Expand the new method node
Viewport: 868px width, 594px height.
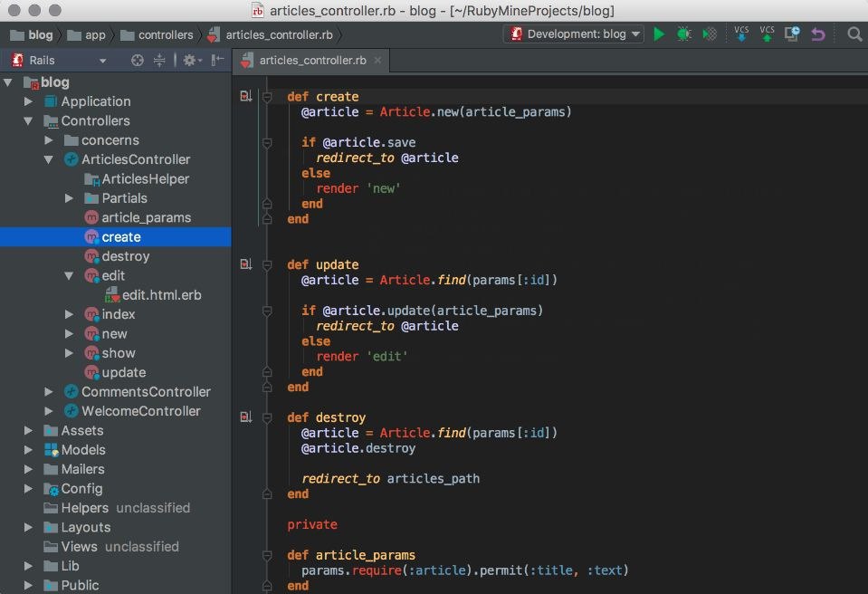(69, 334)
